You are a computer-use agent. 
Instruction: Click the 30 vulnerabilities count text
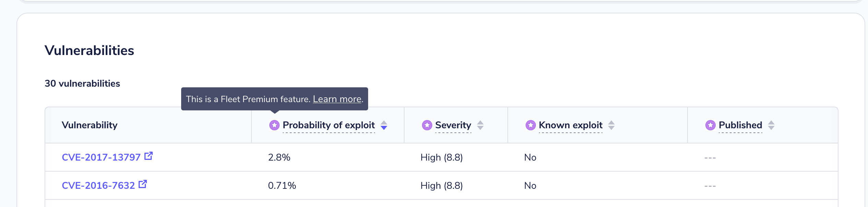tap(82, 84)
